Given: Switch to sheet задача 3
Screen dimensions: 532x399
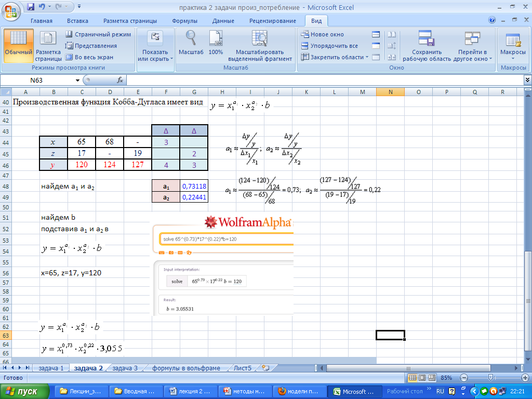Looking at the screenshot, I should [x=125, y=368].
